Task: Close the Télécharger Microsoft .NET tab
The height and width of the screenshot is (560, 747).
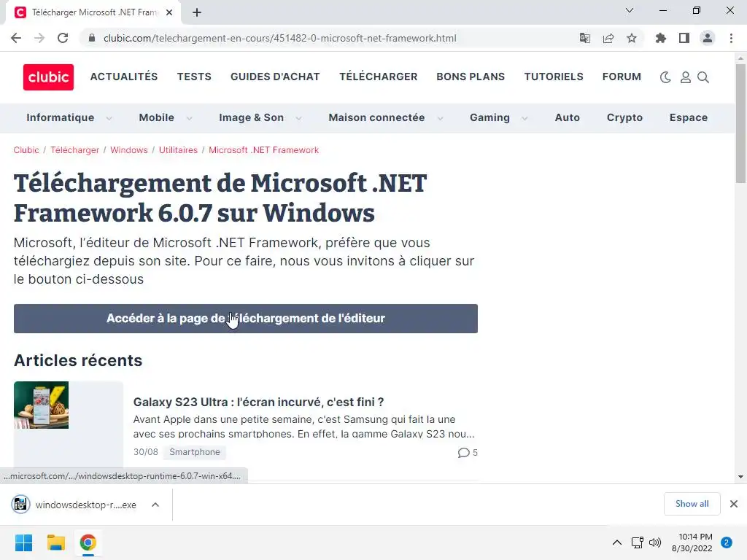Action: [x=169, y=12]
